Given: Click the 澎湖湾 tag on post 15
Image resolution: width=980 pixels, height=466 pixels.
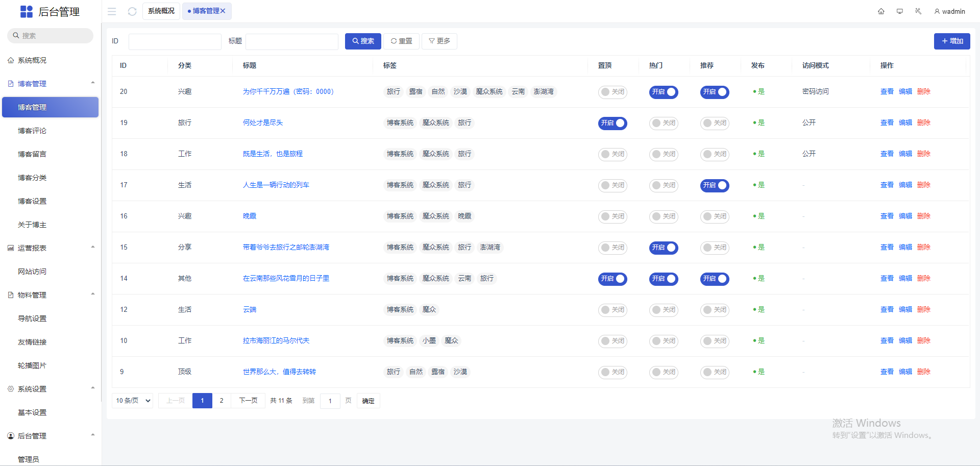Looking at the screenshot, I should tap(490, 248).
